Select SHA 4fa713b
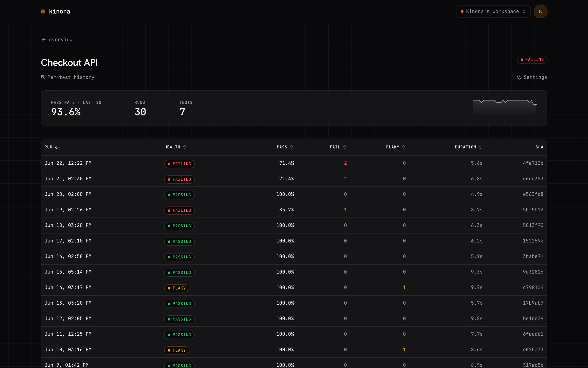The image size is (588, 368). pos(533,163)
